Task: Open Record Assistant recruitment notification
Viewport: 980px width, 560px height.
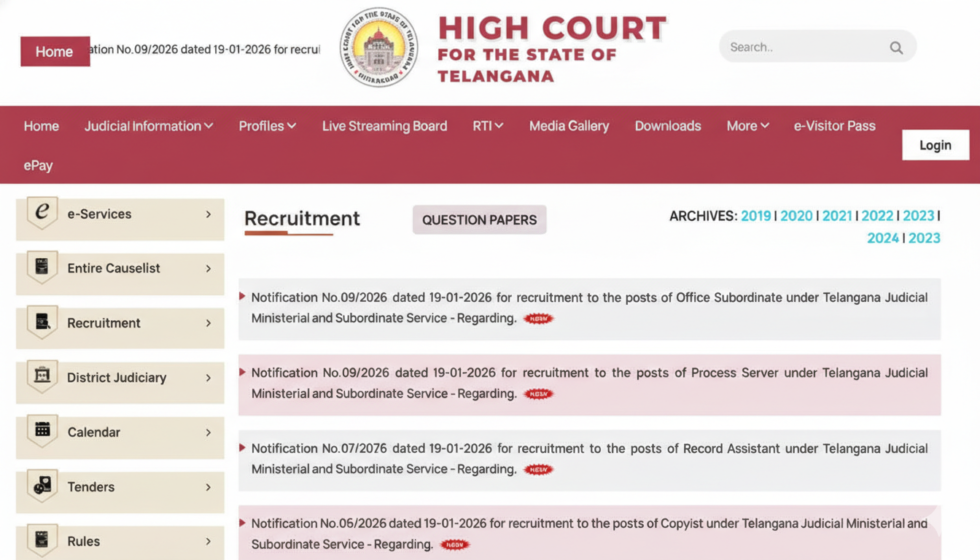Action: [x=589, y=459]
